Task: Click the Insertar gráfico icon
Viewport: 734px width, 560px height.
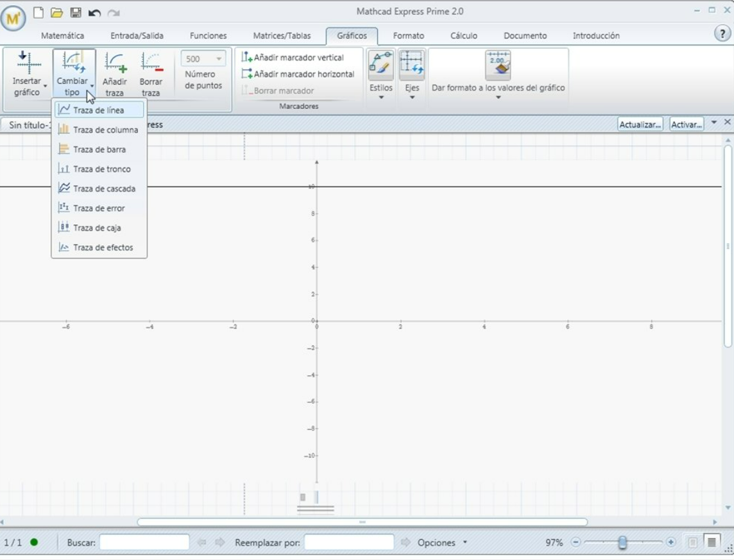Action: (28, 63)
